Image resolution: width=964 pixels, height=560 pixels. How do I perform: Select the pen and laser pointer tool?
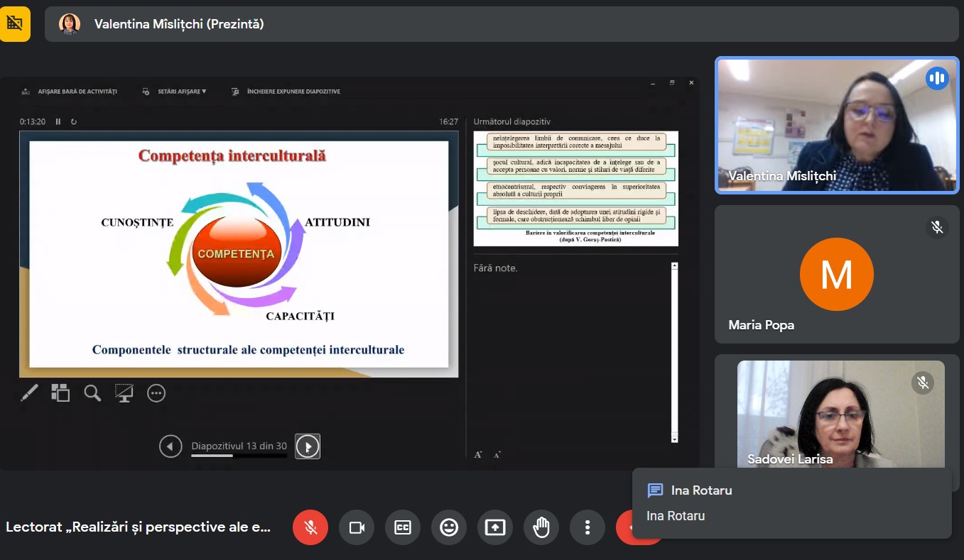pos(29,392)
